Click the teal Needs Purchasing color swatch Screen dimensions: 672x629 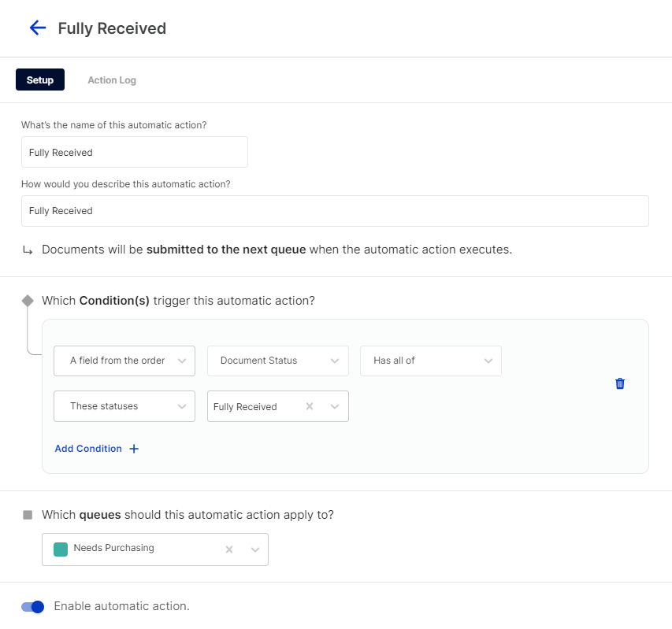[61, 549]
